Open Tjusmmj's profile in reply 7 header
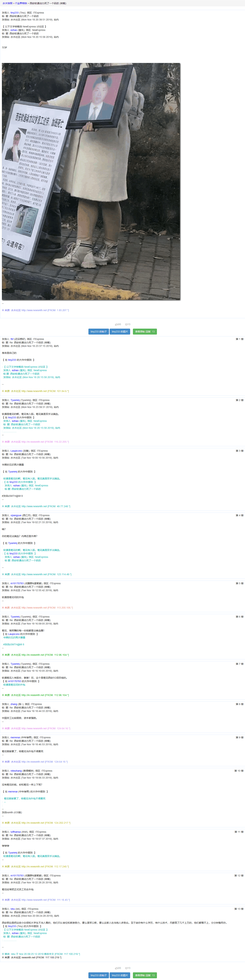 pyautogui.click(x=15, y=664)
